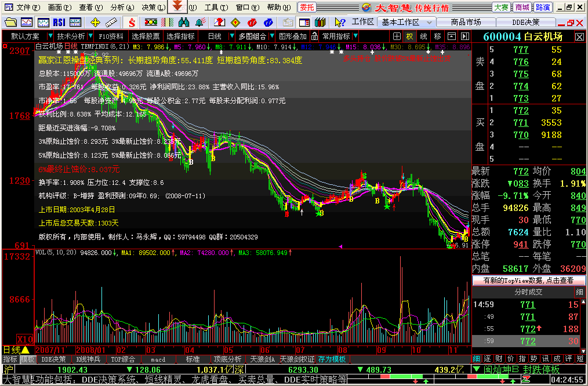
Task: Open the 文件(F) menu
Action: coord(28,7)
